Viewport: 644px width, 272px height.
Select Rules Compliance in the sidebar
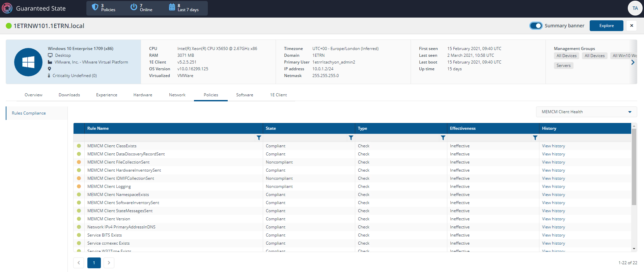tap(37, 113)
